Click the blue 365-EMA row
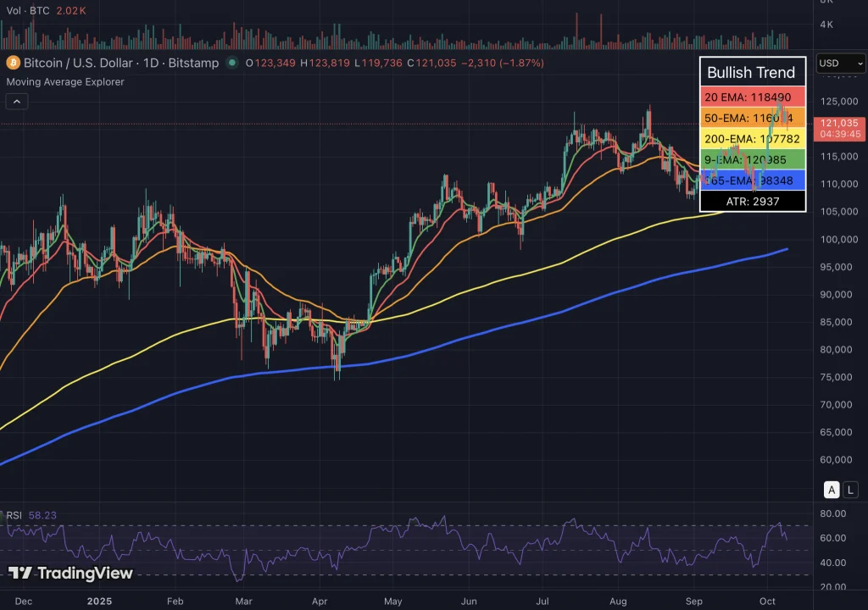 [x=752, y=180]
